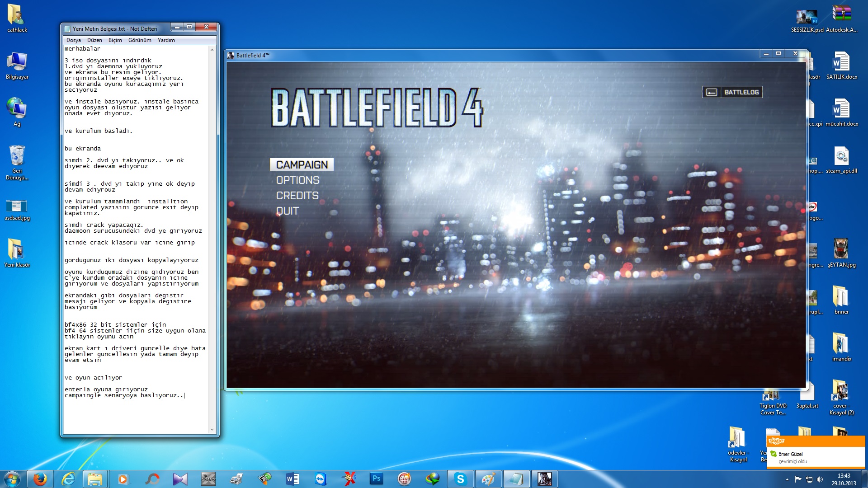868x488 pixels.
Task: Open Visual Studio from the taskbar
Action: (180, 479)
